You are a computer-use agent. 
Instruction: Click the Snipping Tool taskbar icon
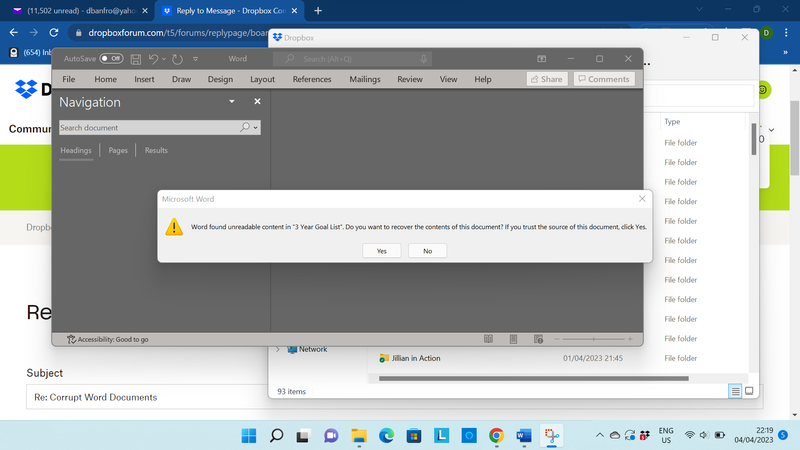coord(552,436)
